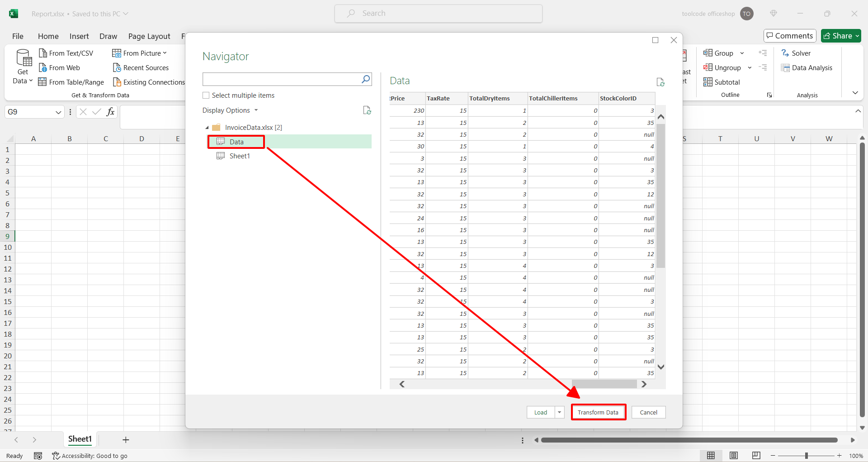This screenshot has width=868, height=462.
Task: Add a Subtotal
Action: pyautogui.click(x=722, y=82)
